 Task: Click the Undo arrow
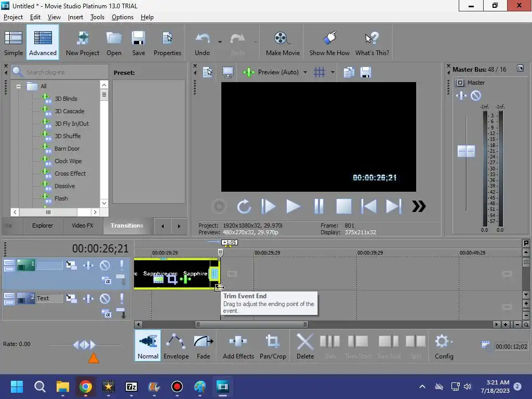203,43
